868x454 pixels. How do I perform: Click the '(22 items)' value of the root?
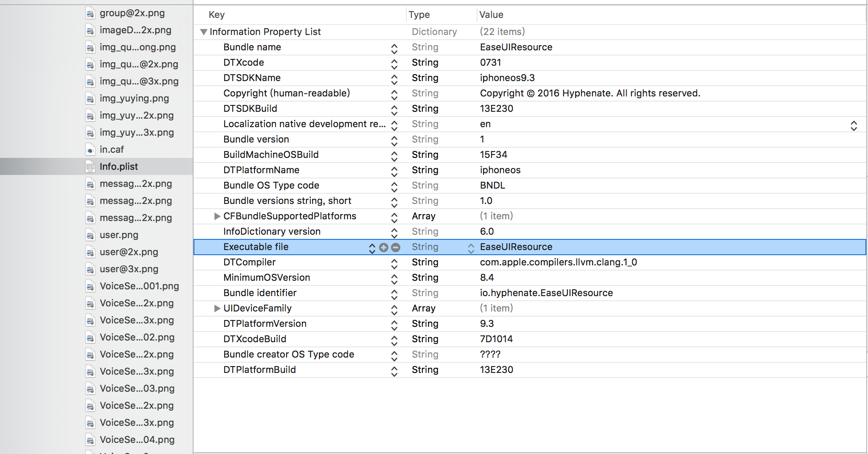[502, 32]
